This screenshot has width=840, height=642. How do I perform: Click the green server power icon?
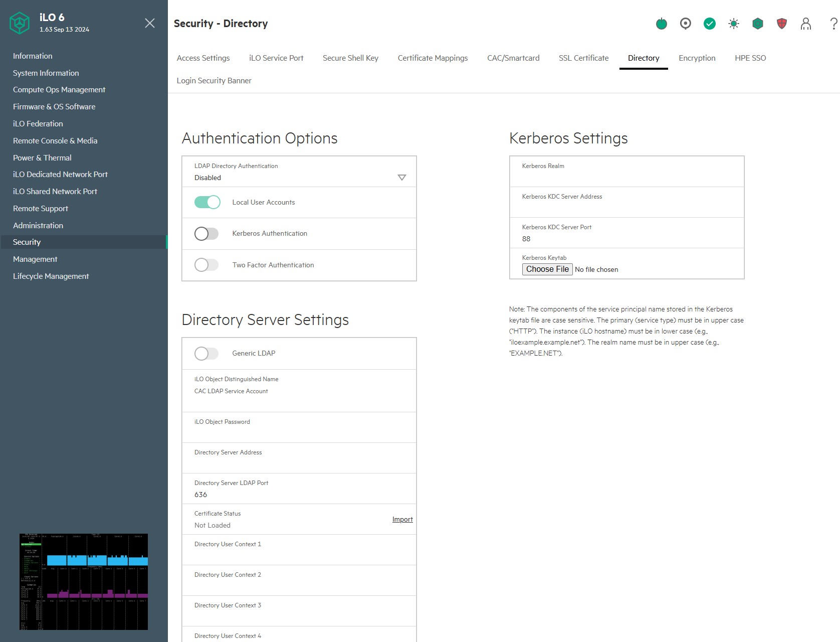661,24
